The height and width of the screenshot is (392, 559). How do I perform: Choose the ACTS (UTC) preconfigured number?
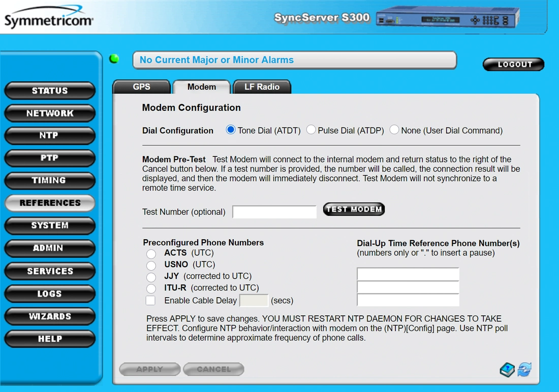[151, 254]
